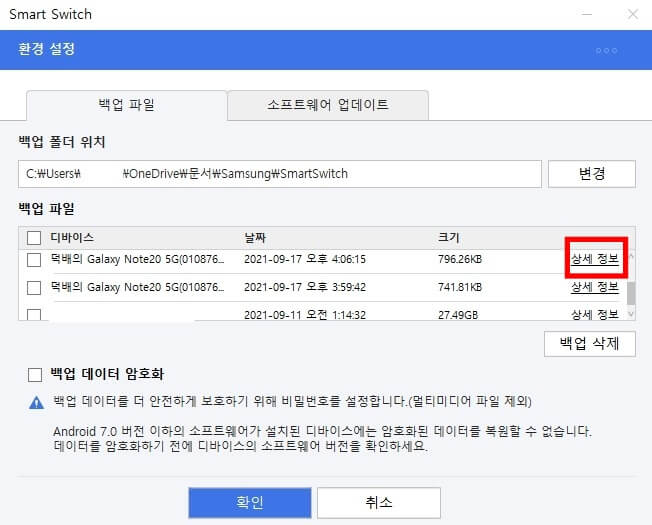This screenshot has height=525, width=652.
Task: Cancel with the 취소 button
Action: (x=379, y=503)
